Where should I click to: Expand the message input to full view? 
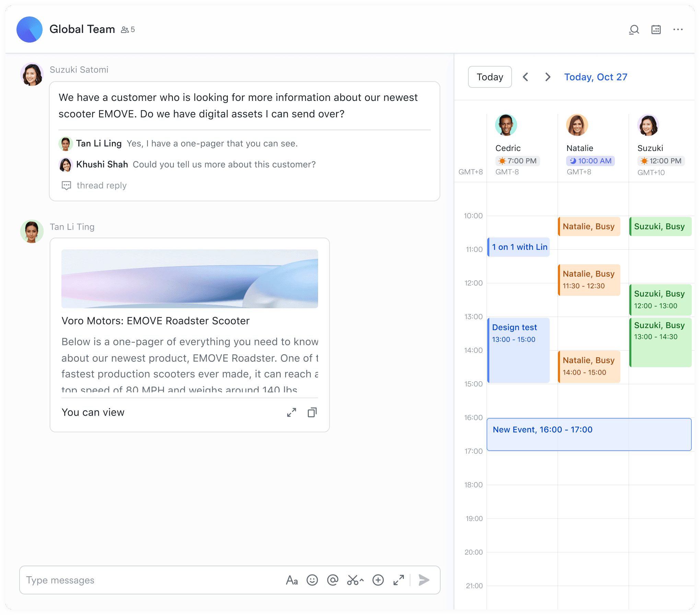[x=398, y=580]
